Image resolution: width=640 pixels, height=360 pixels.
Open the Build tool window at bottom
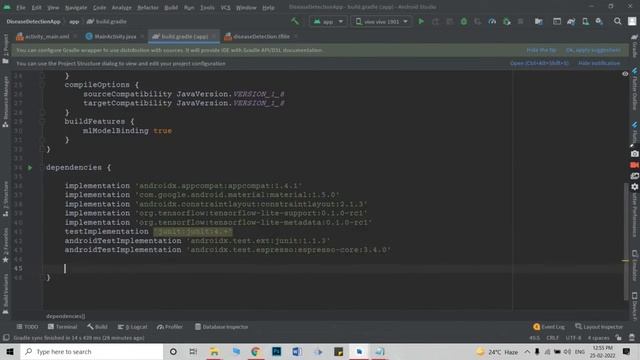[97, 327]
